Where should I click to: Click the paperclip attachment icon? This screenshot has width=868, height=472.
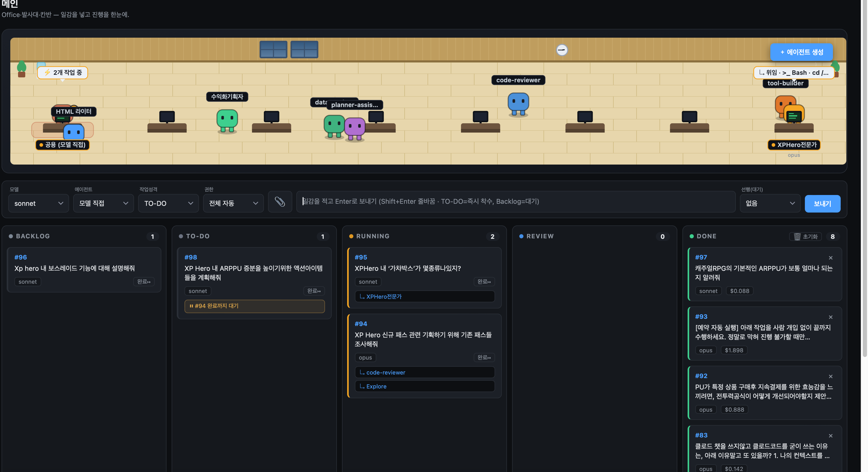tap(280, 202)
